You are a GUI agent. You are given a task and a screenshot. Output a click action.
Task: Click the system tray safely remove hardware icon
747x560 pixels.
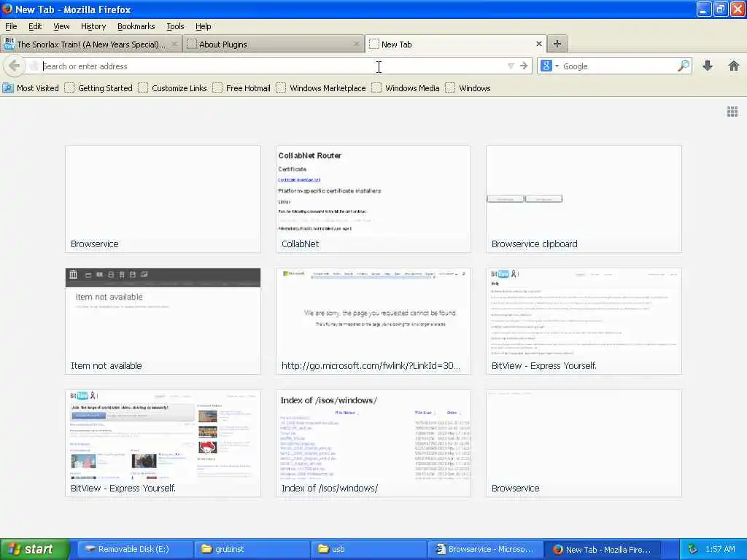tap(693, 549)
